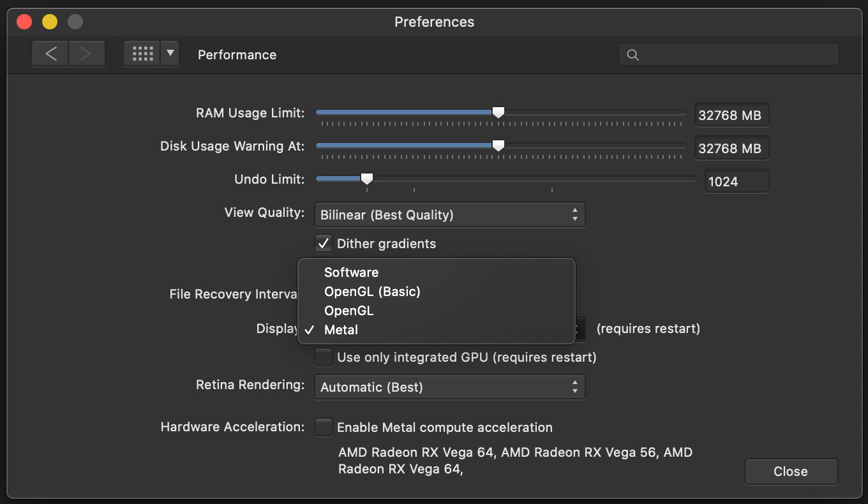The image size is (868, 504).
Task: Enable Metal compute acceleration checkbox
Action: click(324, 427)
